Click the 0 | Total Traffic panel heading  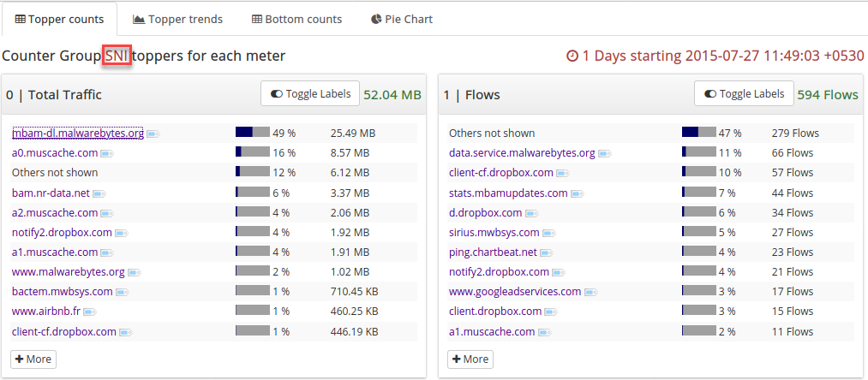pyautogui.click(x=54, y=95)
